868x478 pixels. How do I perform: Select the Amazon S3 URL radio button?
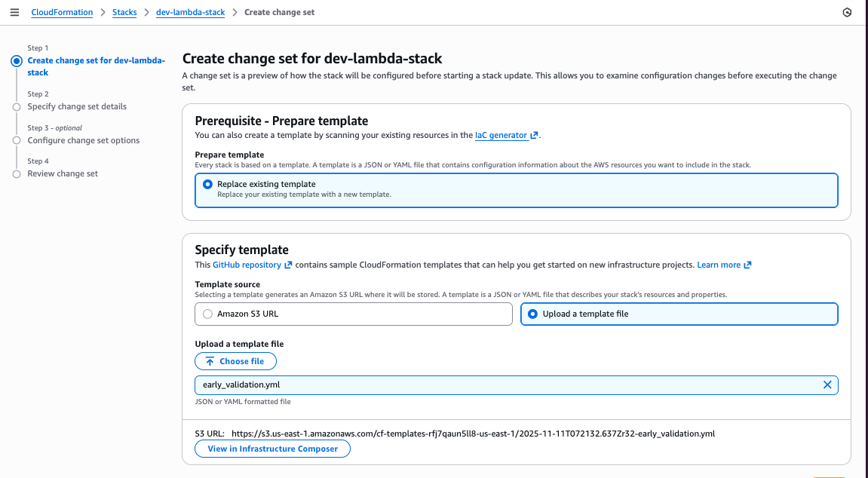pyautogui.click(x=207, y=314)
